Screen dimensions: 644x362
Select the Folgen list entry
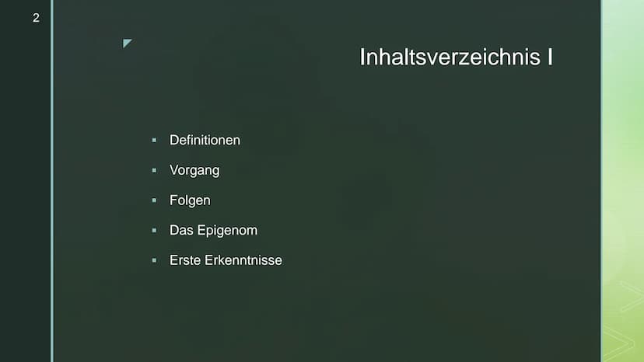[190, 200]
